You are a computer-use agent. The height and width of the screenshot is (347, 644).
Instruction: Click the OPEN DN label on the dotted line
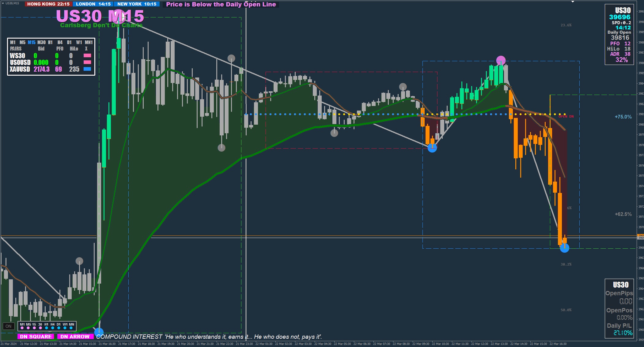566,116
